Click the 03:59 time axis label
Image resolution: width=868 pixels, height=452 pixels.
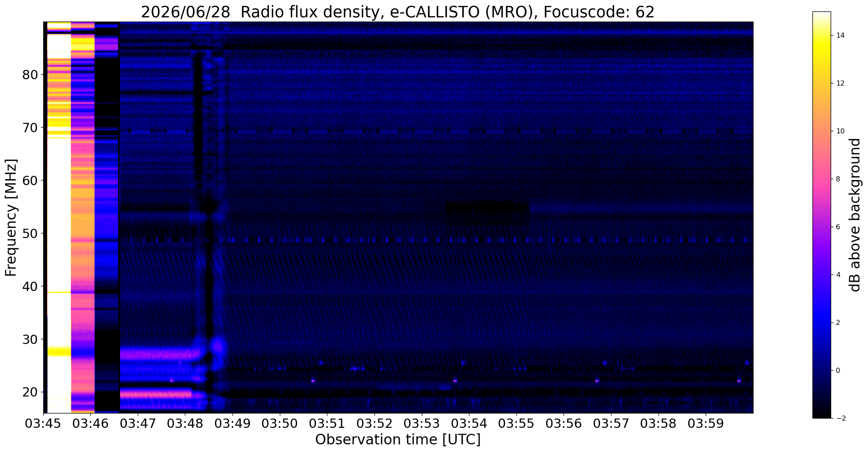pos(706,423)
